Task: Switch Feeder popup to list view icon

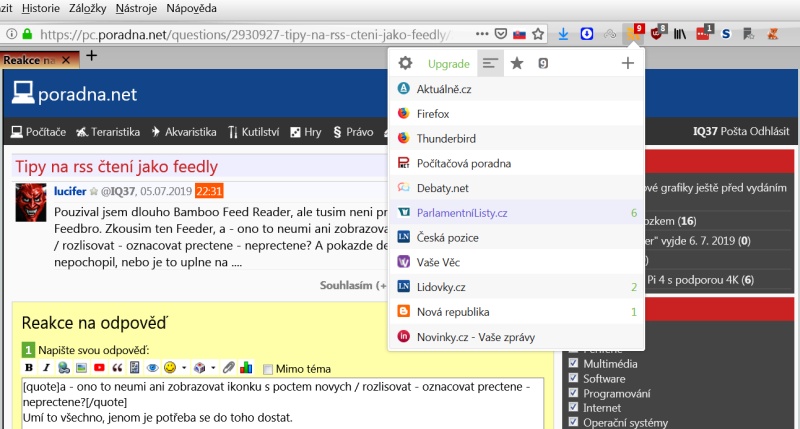Action: [490, 63]
